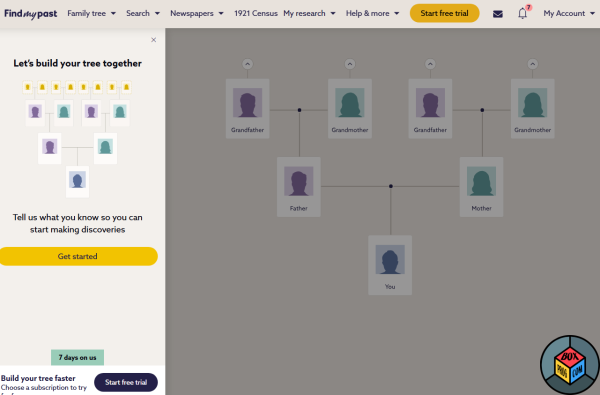600x395 pixels.
Task: Close the build your tree side panel
Action: point(153,40)
